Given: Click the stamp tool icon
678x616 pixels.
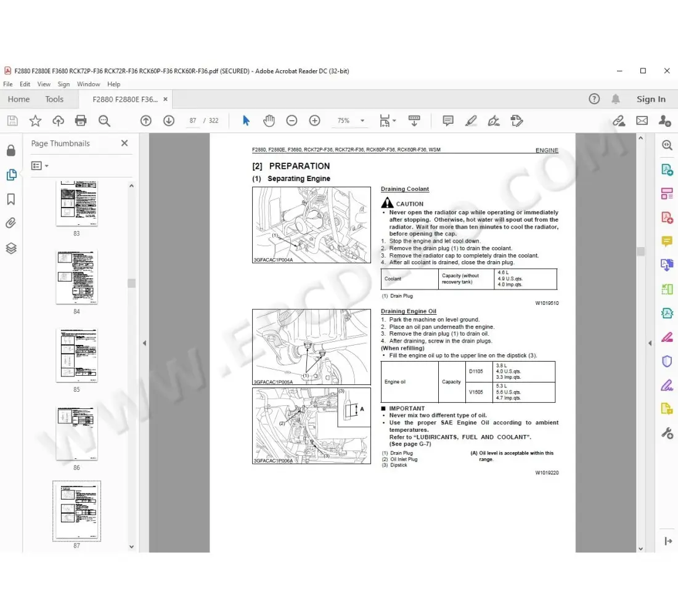Looking at the screenshot, I should click(517, 121).
